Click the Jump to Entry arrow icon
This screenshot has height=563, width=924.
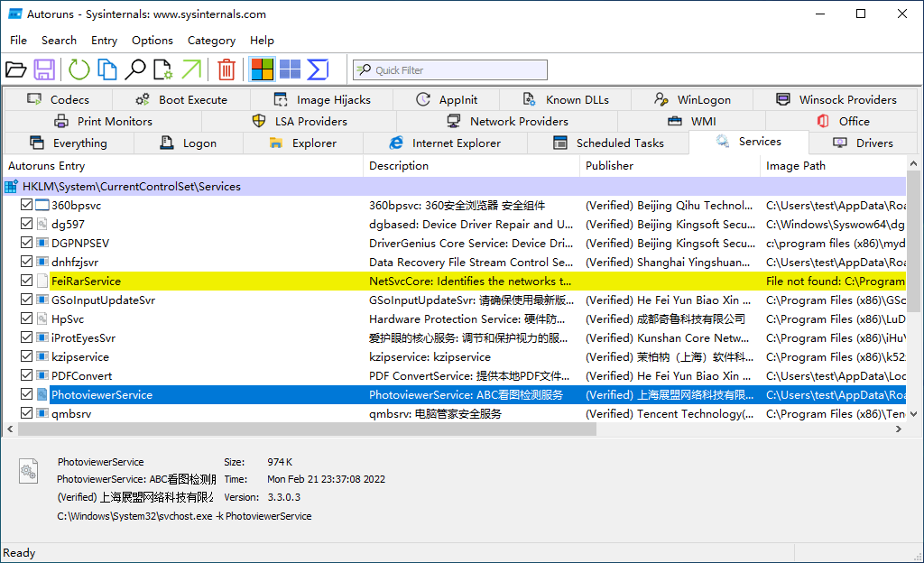(191, 69)
